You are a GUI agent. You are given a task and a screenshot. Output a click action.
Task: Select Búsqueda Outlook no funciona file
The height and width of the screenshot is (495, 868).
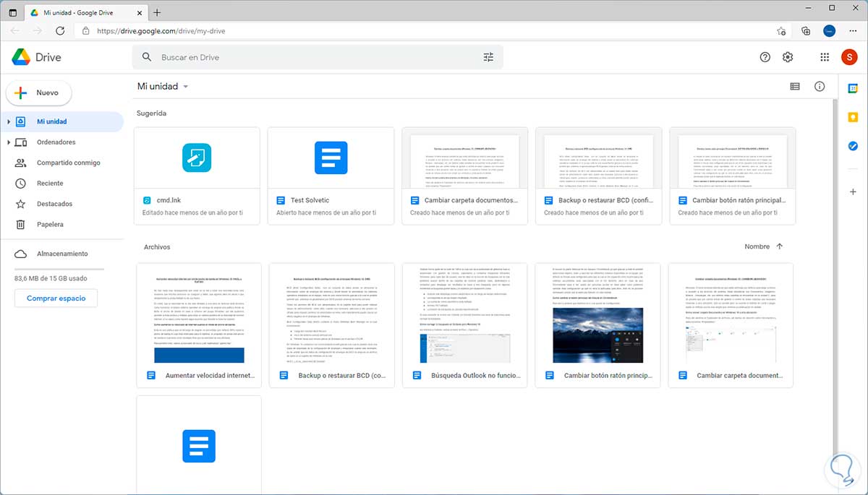[x=465, y=325]
